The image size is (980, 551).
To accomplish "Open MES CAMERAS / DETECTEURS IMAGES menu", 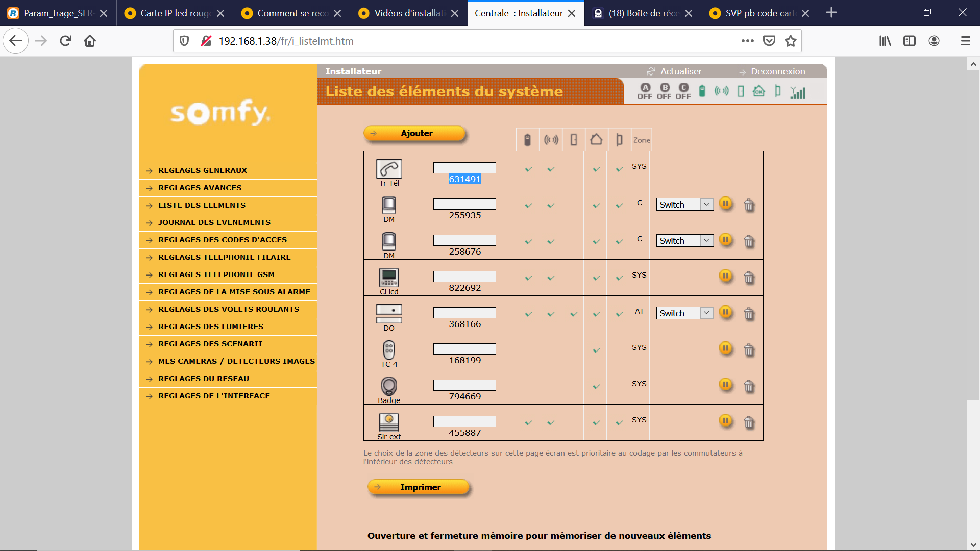I will (x=236, y=361).
